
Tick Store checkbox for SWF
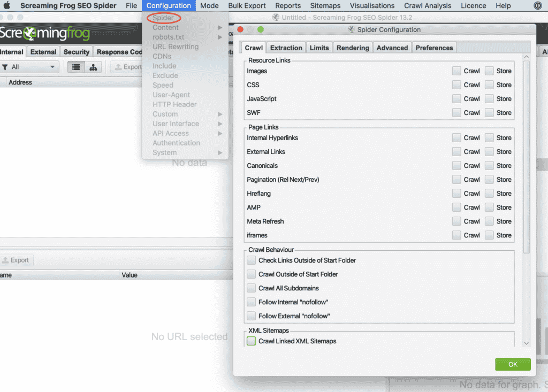[x=489, y=113]
